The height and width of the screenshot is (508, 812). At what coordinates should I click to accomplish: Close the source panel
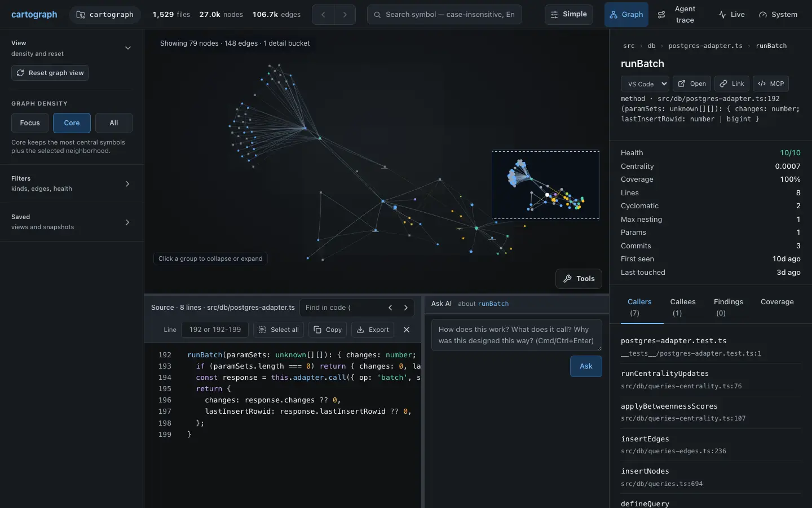click(407, 330)
